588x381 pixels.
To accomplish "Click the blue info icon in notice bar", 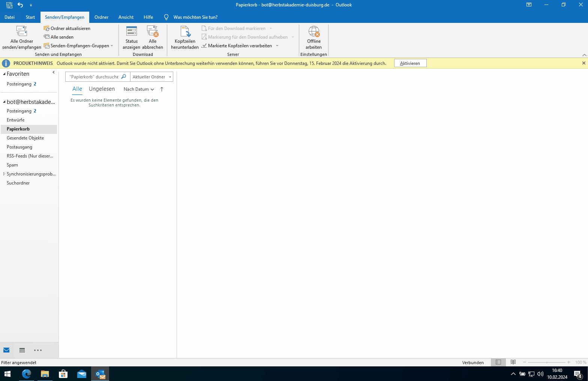I will 6,63.
